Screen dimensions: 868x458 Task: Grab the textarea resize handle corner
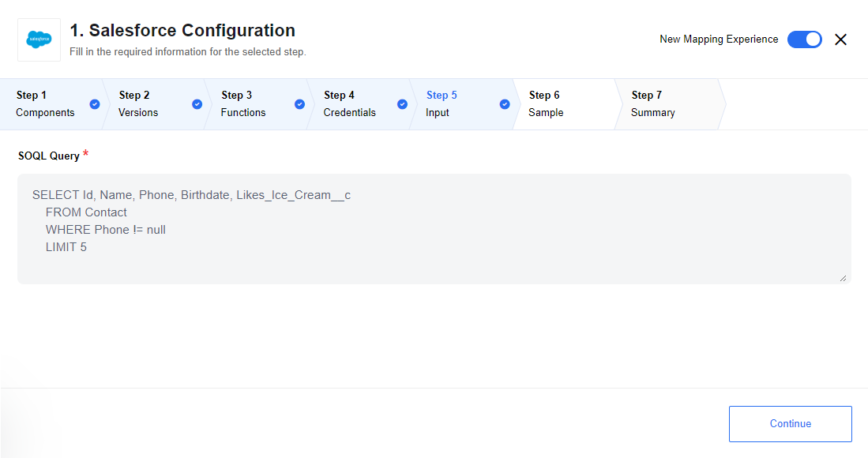click(x=843, y=278)
